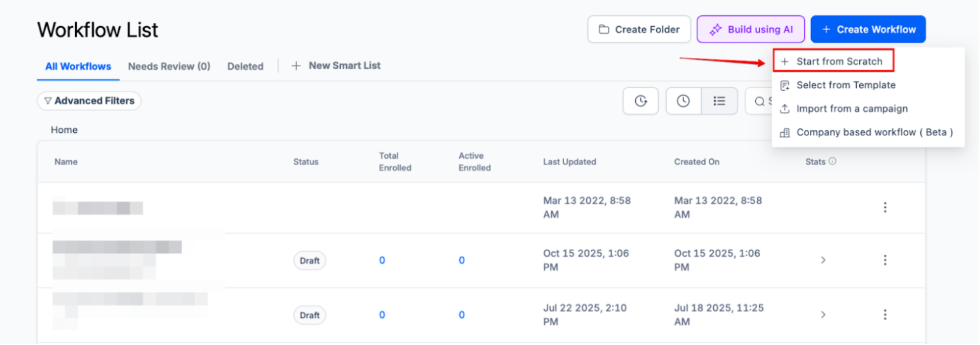Switch to the list view layout
Screen dimensions: 980x345
[719, 101]
